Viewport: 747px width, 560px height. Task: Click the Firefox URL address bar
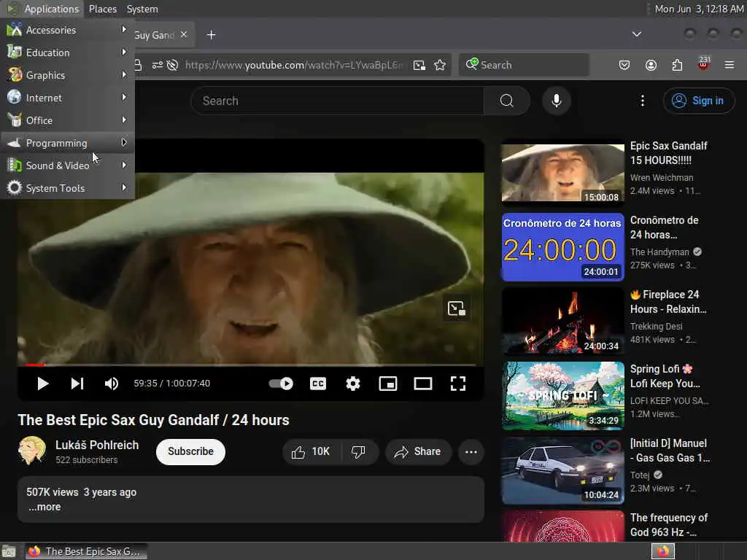coord(293,65)
